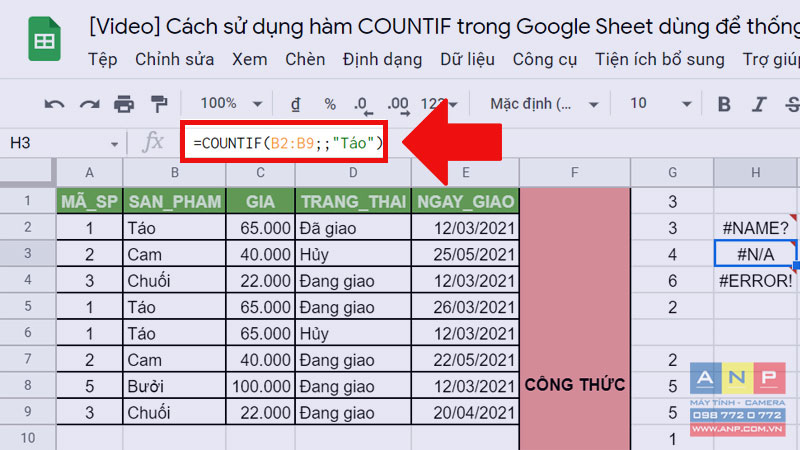Decrease decimal places icon
Screen dimensions: 800x450
[363, 105]
